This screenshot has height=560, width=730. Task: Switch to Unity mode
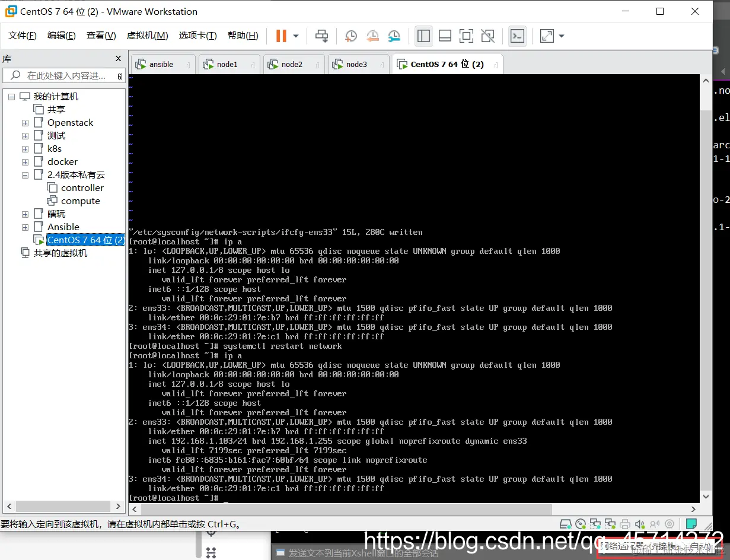487,36
